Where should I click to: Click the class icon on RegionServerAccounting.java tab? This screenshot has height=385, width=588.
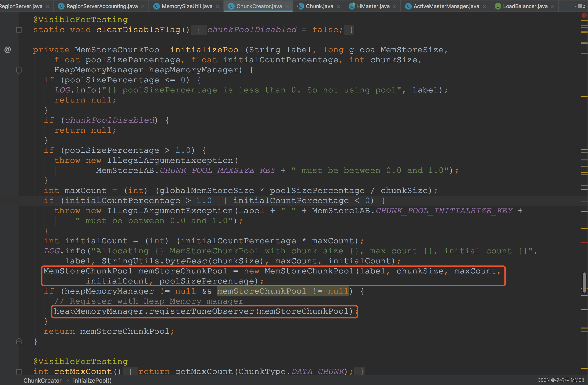pyautogui.click(x=61, y=6)
